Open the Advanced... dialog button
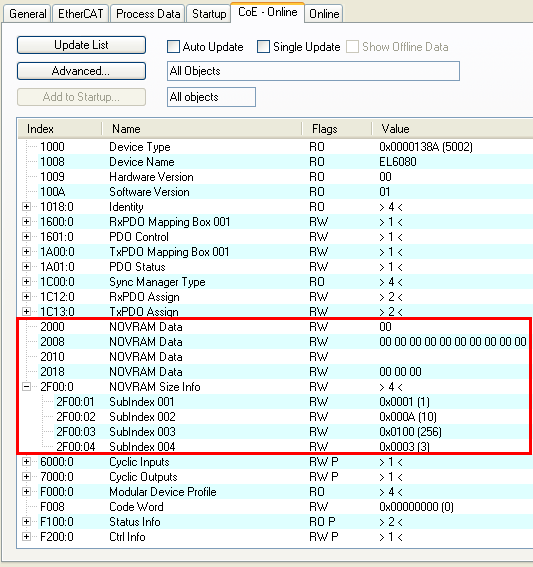 [x=81, y=71]
